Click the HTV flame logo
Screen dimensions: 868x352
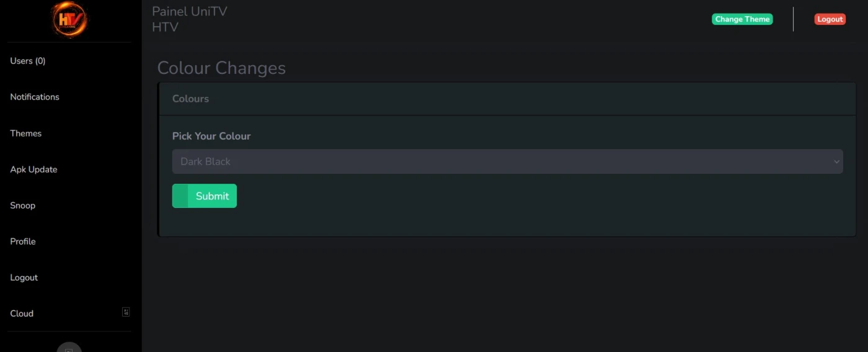pos(69,20)
